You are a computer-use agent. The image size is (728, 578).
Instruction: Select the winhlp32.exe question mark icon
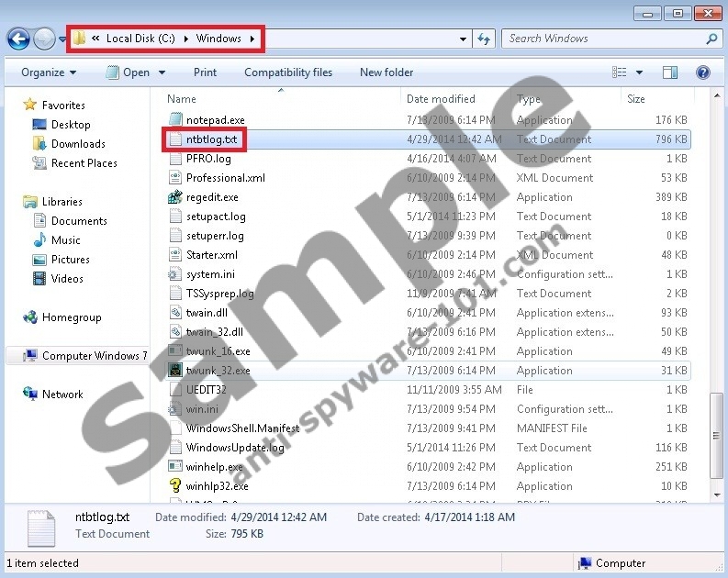pyautogui.click(x=175, y=485)
